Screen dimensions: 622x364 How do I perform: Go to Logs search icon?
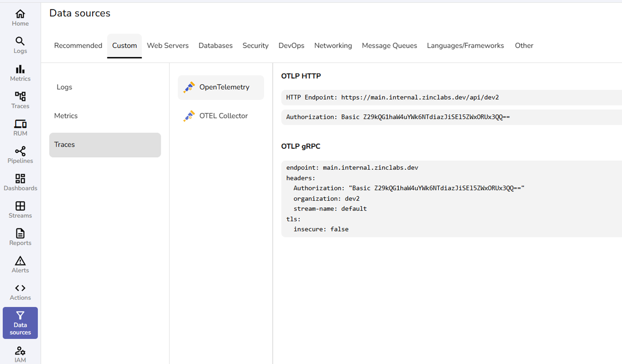20,41
